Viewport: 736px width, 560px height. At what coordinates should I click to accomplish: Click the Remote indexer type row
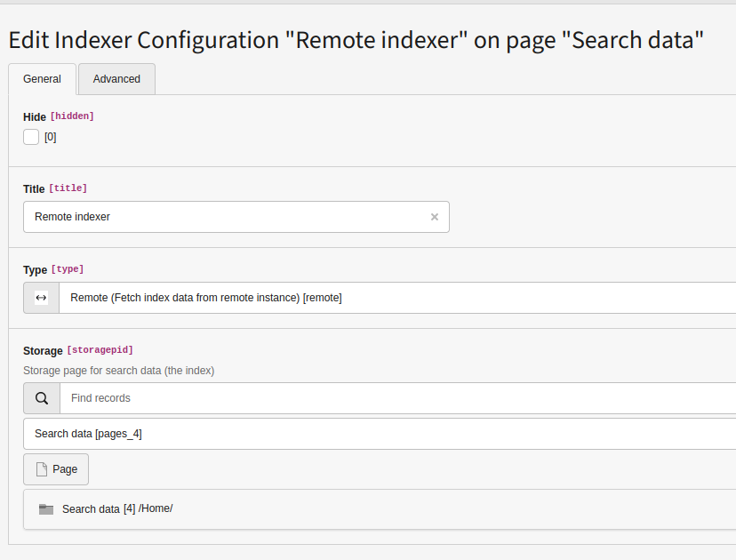204,297
